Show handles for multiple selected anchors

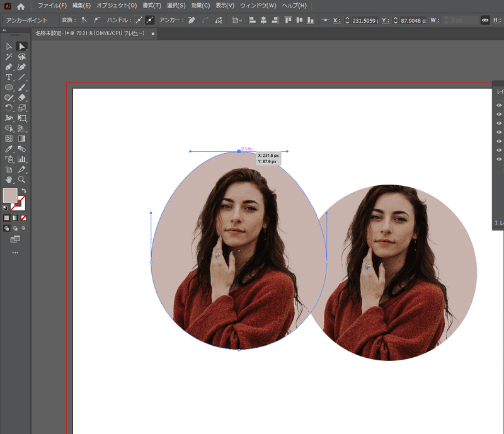[x=139, y=20]
